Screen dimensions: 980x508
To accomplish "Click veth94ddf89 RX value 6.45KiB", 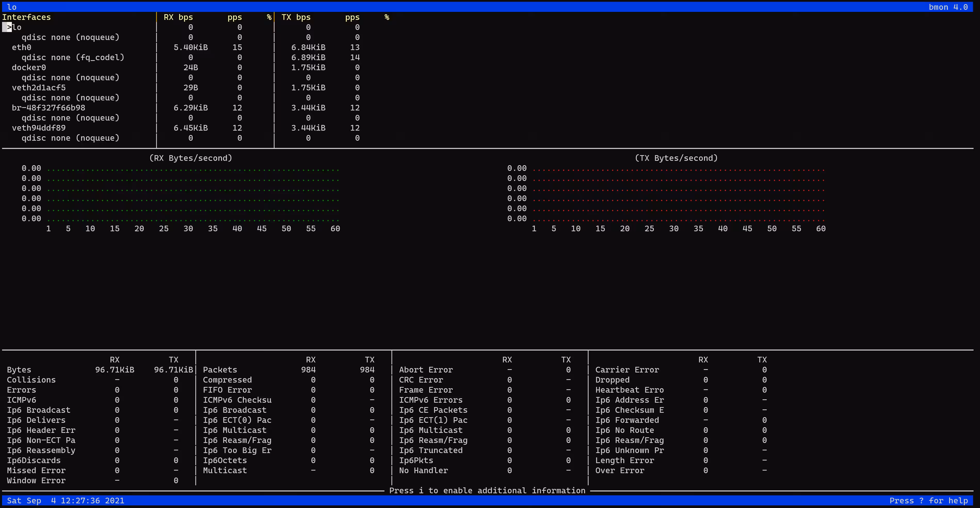I will point(191,128).
